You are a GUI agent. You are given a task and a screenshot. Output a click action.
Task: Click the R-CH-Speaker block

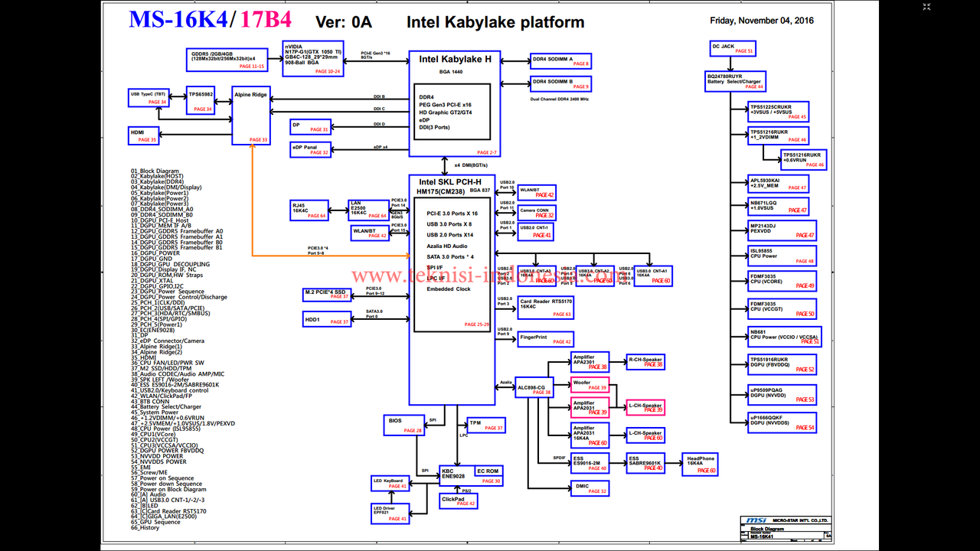click(x=645, y=362)
